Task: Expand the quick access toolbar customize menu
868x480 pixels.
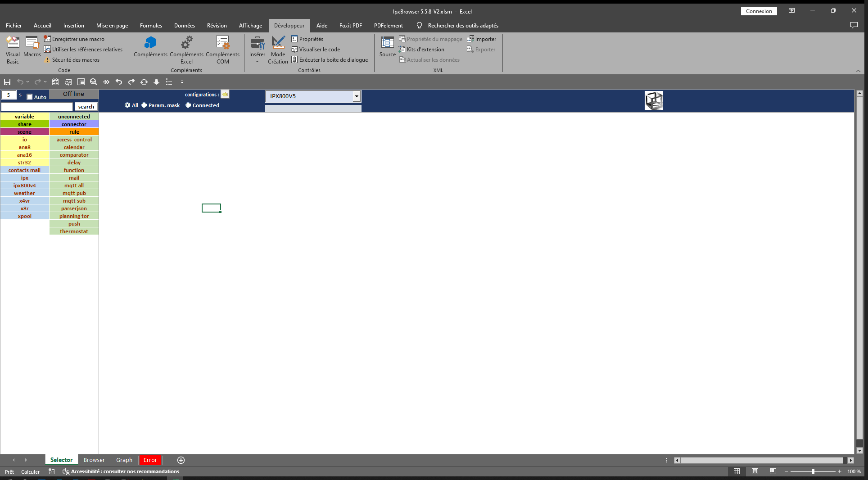Action: click(182, 82)
